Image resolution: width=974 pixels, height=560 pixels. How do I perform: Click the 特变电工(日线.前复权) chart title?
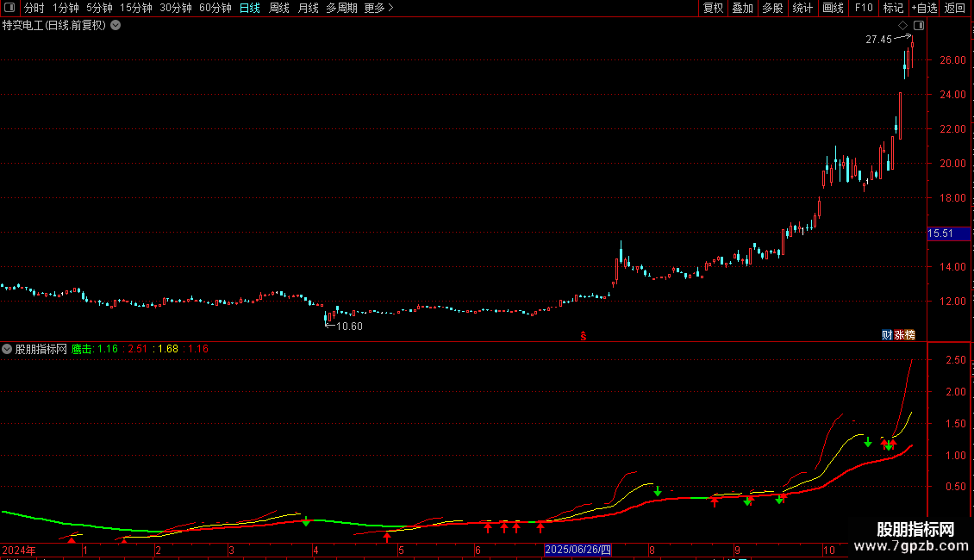[54, 26]
